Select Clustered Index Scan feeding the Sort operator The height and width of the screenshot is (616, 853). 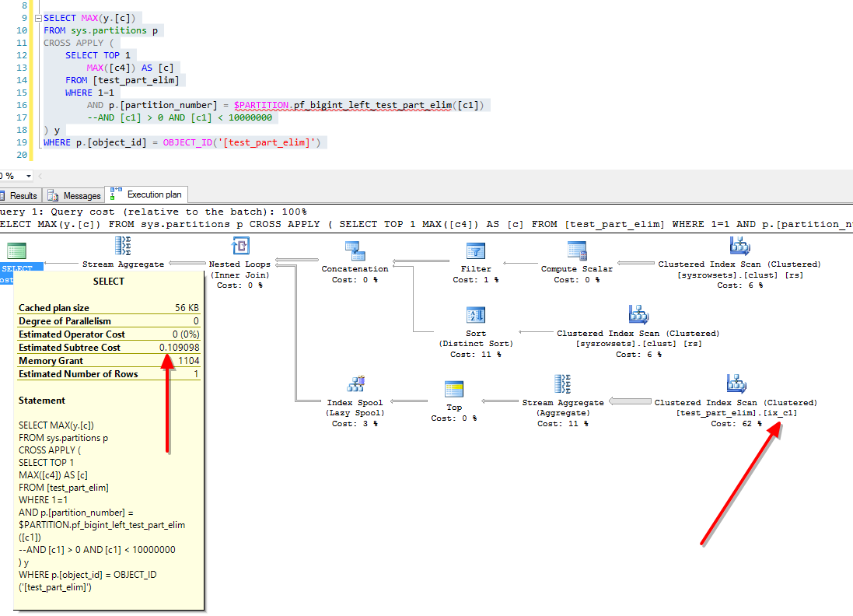pos(638,315)
